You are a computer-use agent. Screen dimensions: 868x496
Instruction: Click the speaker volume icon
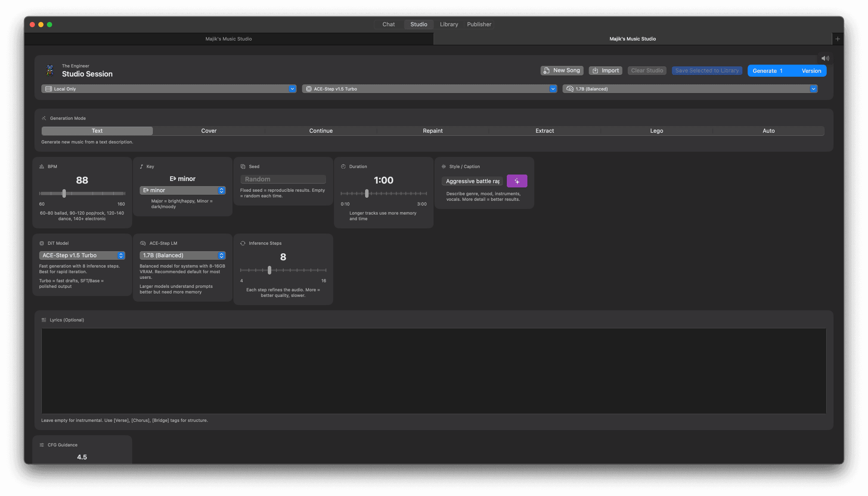click(x=825, y=58)
